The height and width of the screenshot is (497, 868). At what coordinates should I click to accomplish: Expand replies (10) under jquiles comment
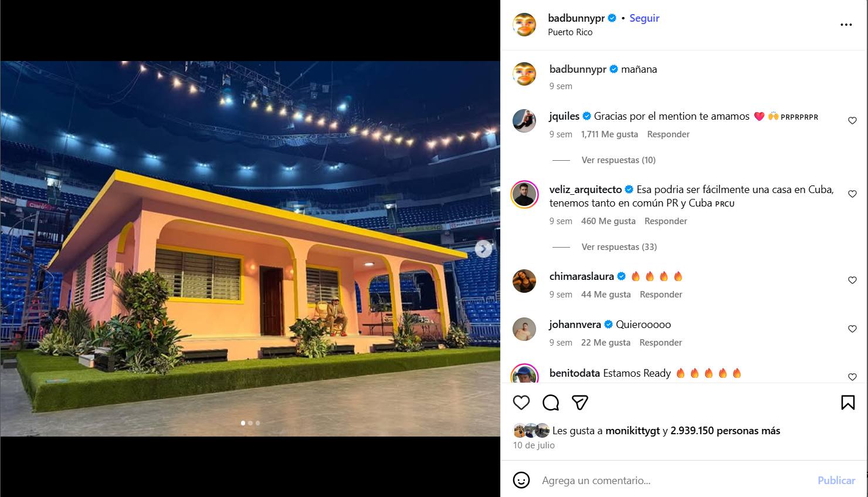(618, 160)
